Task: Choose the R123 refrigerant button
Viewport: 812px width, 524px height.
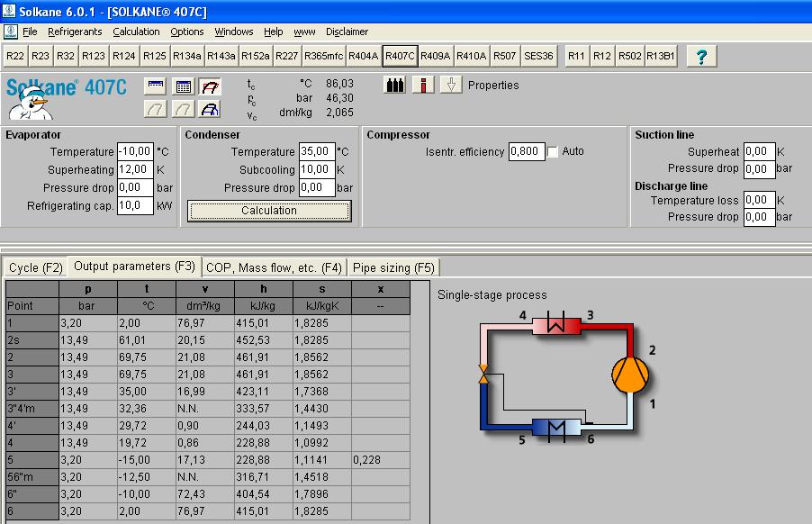Action: click(x=94, y=56)
